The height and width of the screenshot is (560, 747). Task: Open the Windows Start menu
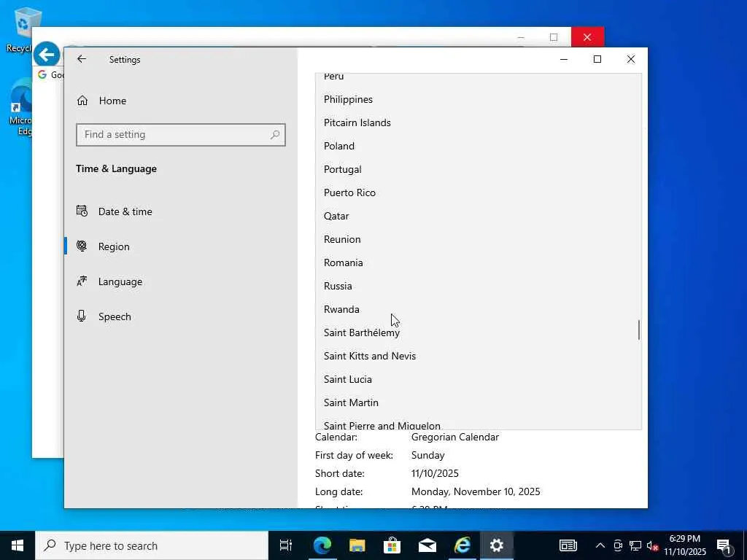click(x=18, y=545)
